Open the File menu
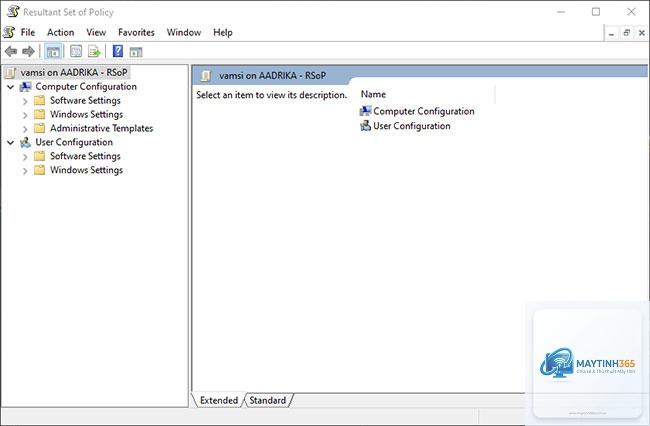This screenshot has height=426, width=650. tap(28, 32)
